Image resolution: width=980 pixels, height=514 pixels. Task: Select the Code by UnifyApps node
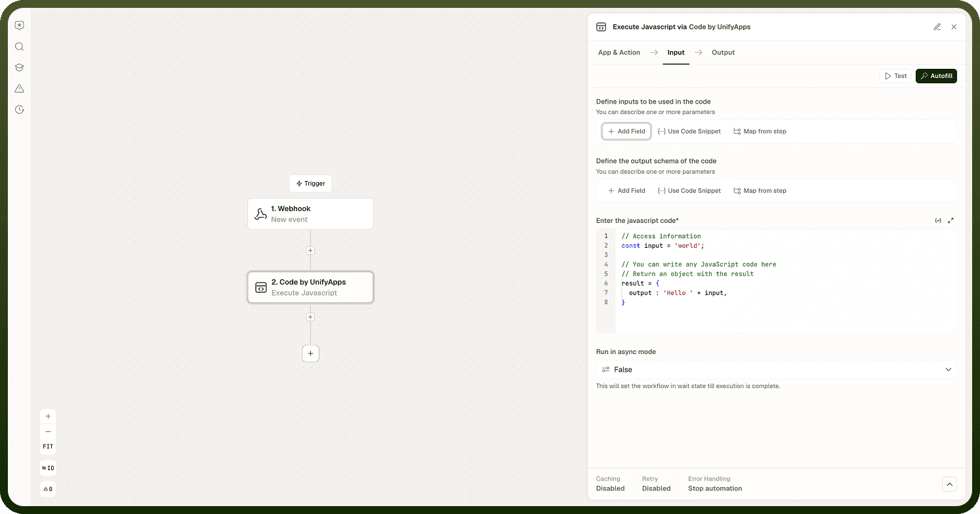coord(310,287)
